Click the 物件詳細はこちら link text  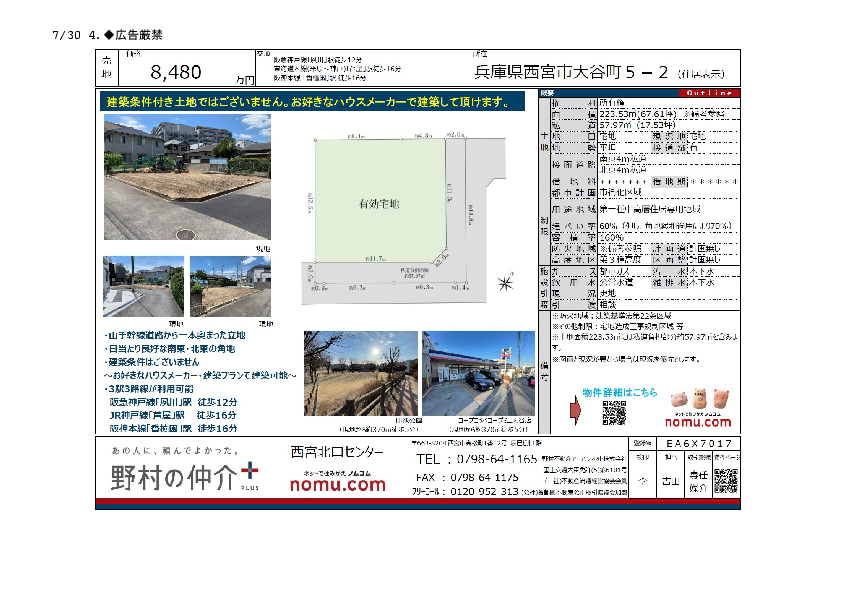coord(620,393)
